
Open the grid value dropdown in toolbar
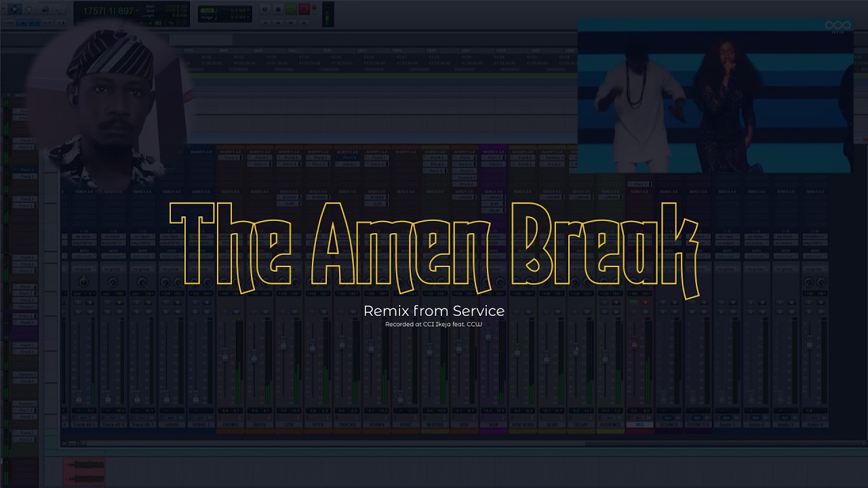(248, 9)
